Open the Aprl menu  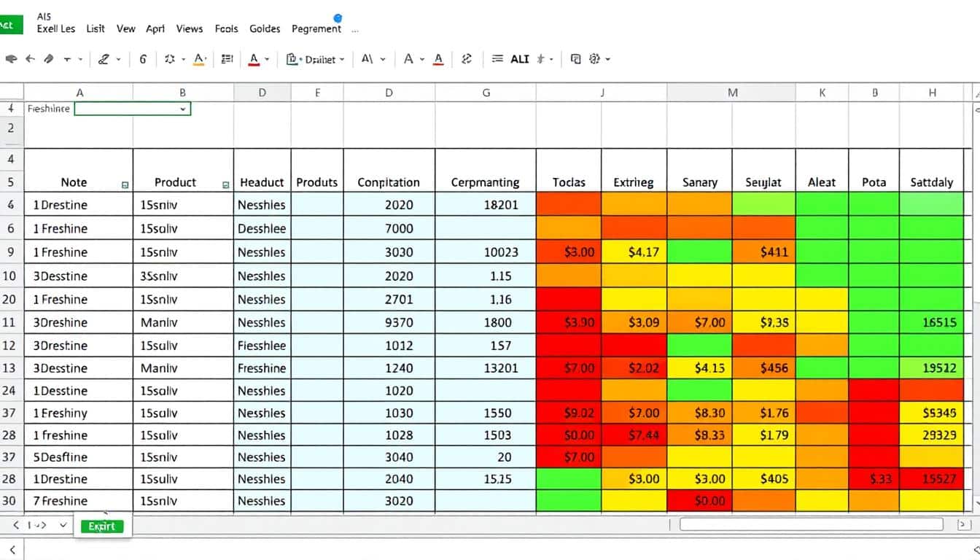[x=155, y=29]
